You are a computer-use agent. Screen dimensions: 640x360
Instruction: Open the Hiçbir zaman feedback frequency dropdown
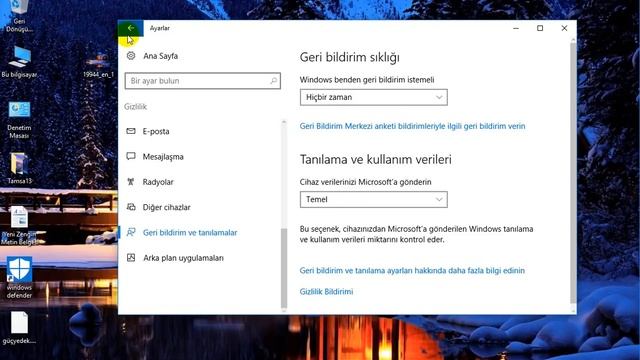click(373, 97)
